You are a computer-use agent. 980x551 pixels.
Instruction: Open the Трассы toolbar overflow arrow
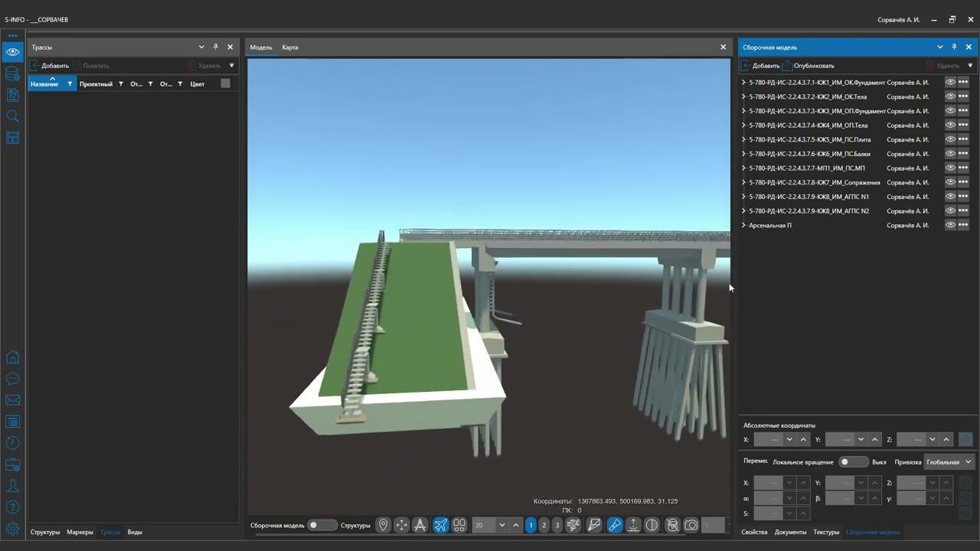point(232,66)
